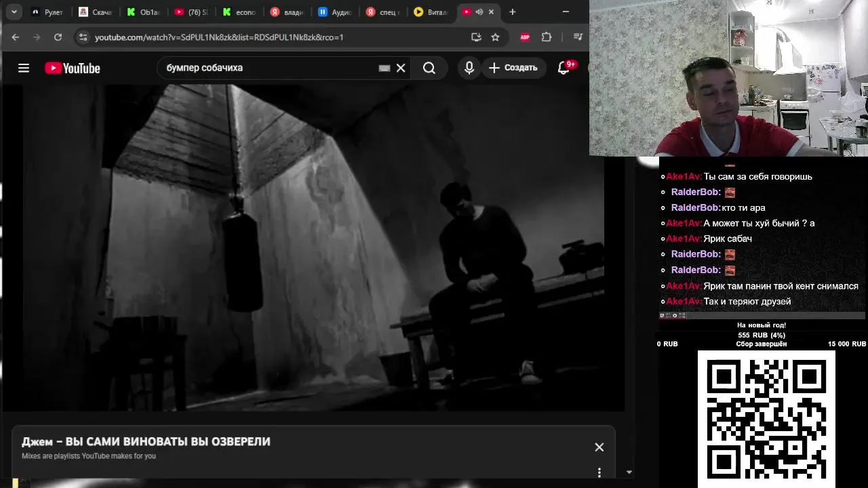Click chat message about 'панин твой кент снимался'
Screen dimensions: 868x488
pyautogui.click(x=781, y=286)
